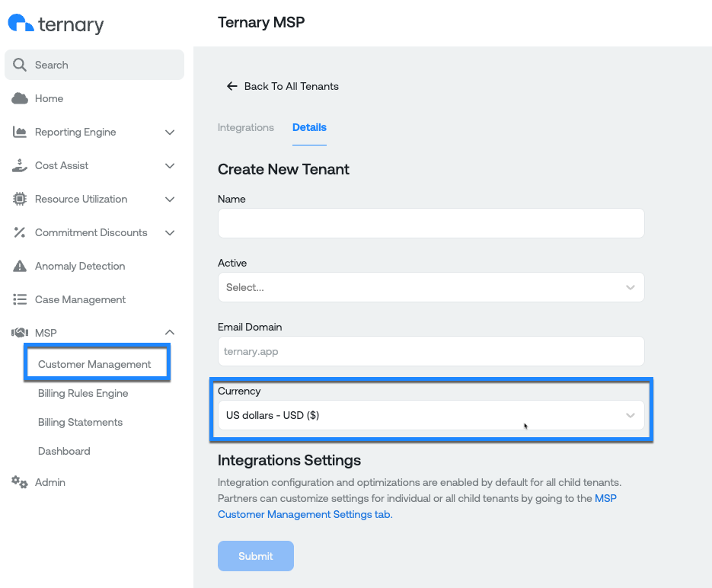Click the Admin gears icon
The width and height of the screenshot is (712, 588).
click(x=20, y=482)
